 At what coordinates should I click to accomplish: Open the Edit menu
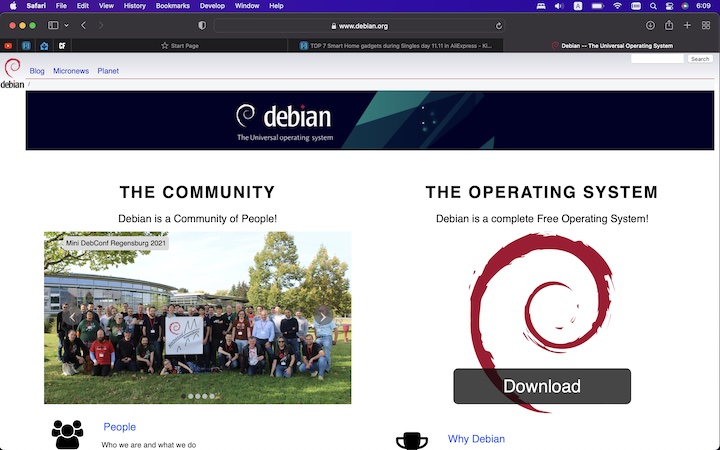[83, 6]
